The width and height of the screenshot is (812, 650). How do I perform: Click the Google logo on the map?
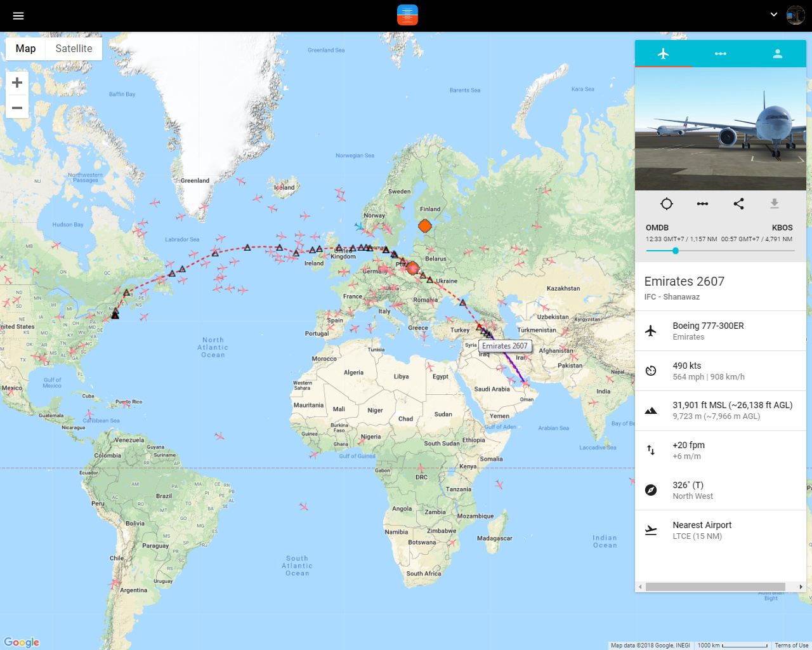[22, 642]
